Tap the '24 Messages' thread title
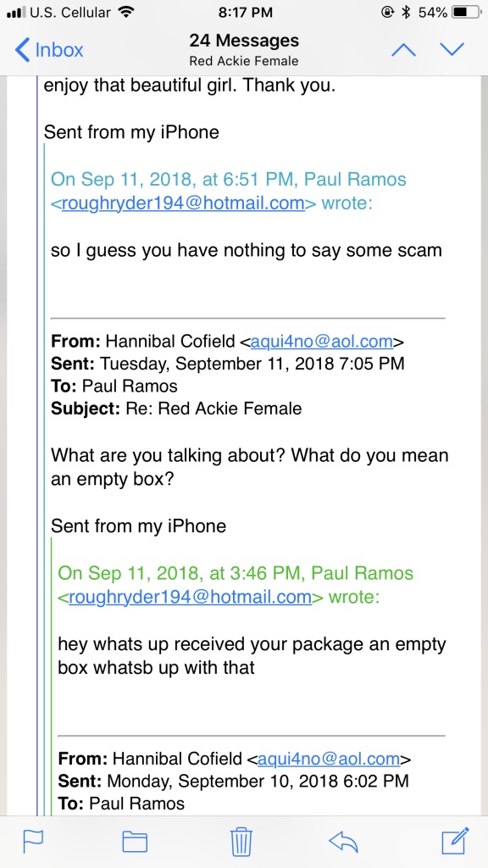 tap(244, 41)
